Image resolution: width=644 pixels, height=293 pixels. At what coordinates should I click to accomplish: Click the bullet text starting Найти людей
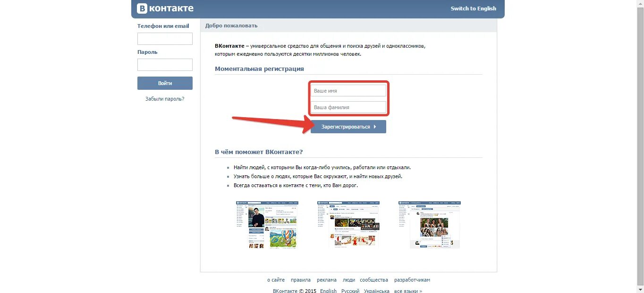(322, 167)
